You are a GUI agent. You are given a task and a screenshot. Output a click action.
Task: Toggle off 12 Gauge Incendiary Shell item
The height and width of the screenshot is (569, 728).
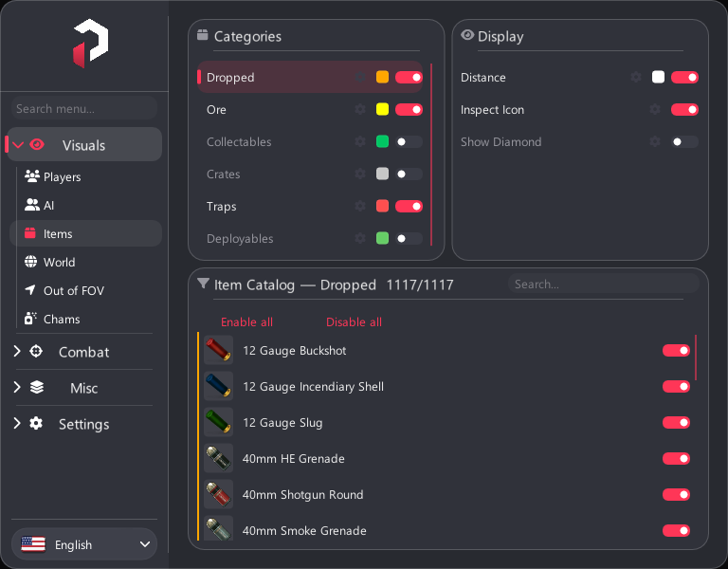pos(676,387)
